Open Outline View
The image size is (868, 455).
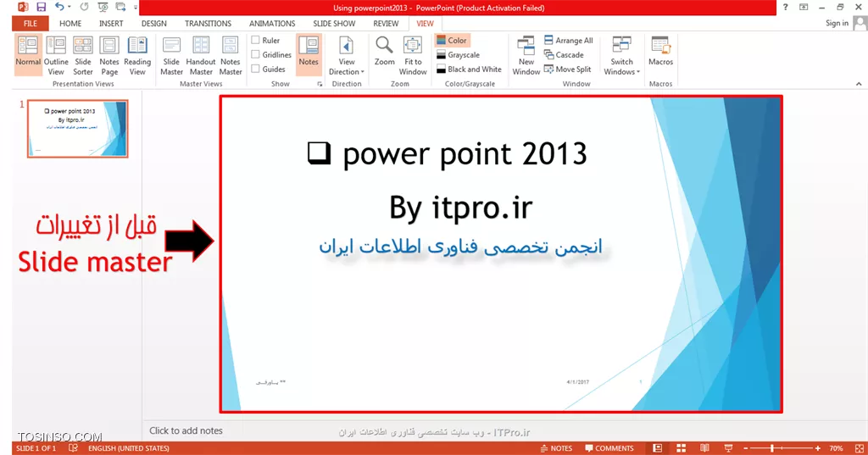coord(56,55)
